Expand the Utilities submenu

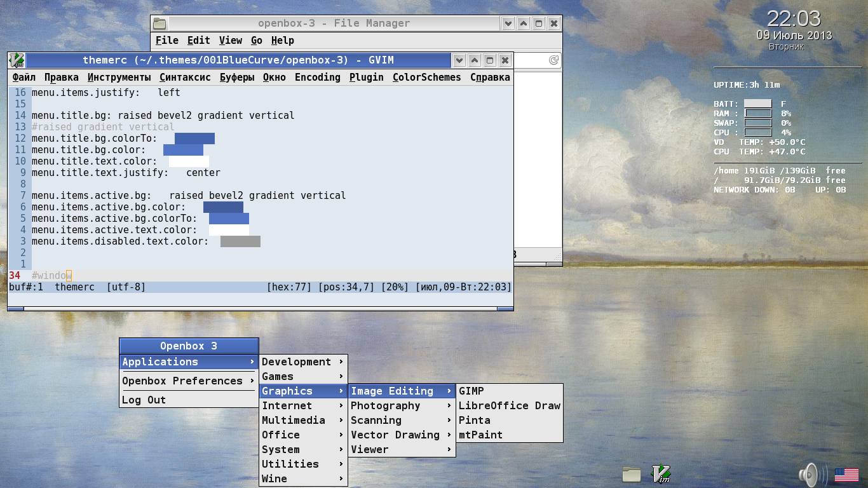(303, 464)
